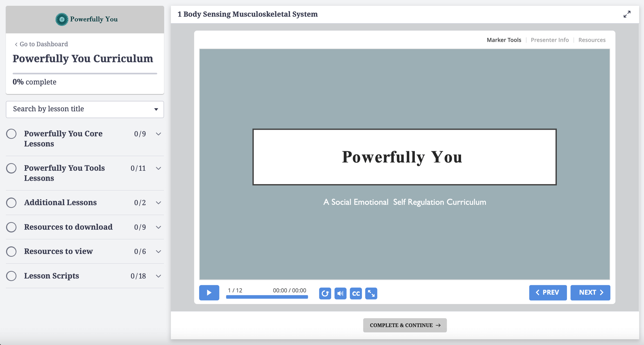Click the Powerfully You logo

62,19
